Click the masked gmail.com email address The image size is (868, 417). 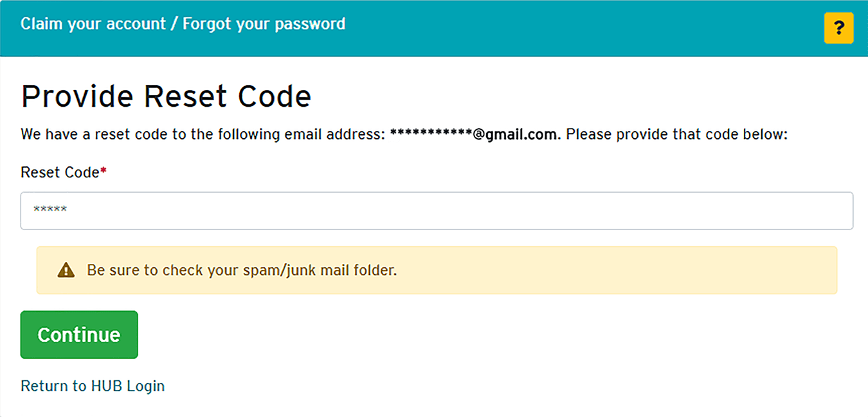tap(475, 135)
